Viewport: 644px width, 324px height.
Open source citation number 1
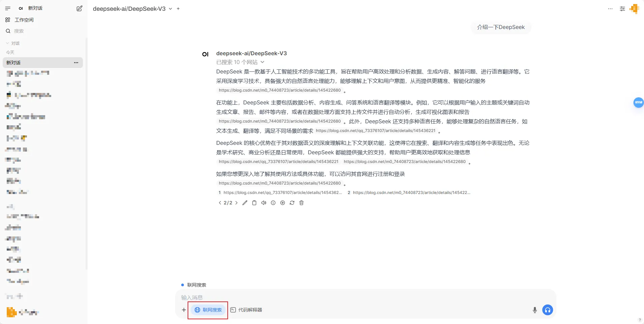point(280,193)
